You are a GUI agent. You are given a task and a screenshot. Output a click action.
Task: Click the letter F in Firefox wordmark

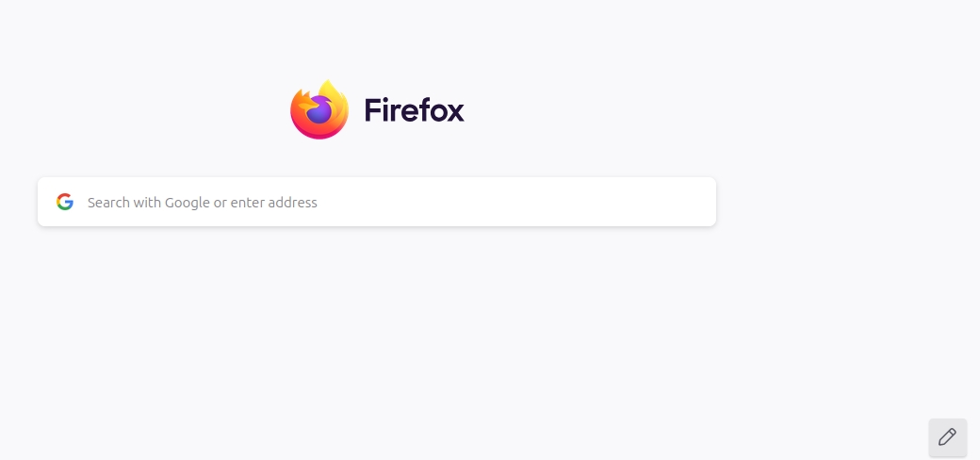[x=372, y=110]
